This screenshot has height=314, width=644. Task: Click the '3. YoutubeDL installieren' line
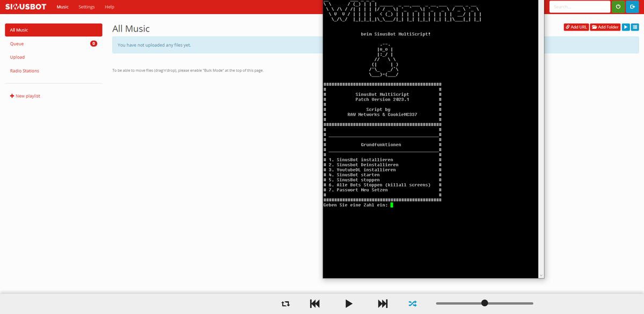coord(362,170)
